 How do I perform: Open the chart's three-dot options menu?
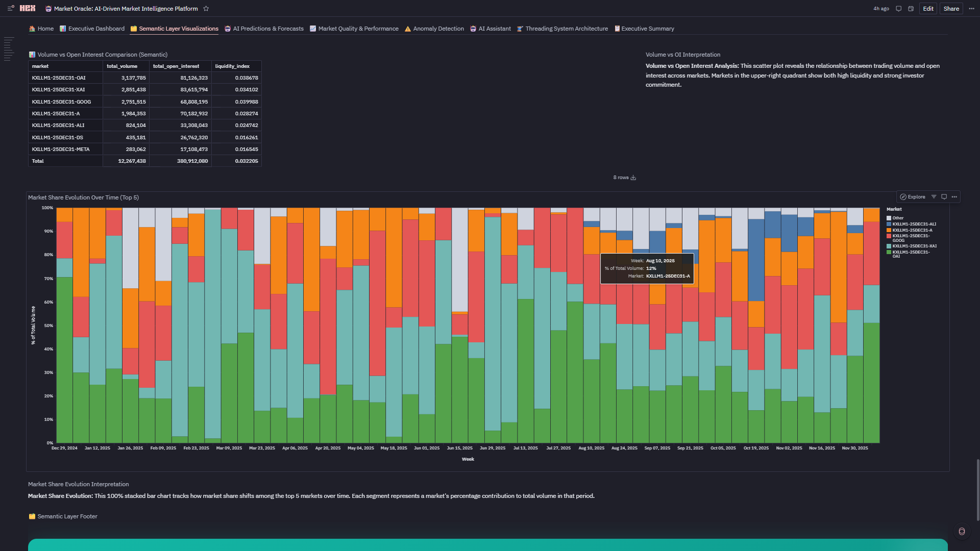(x=954, y=197)
